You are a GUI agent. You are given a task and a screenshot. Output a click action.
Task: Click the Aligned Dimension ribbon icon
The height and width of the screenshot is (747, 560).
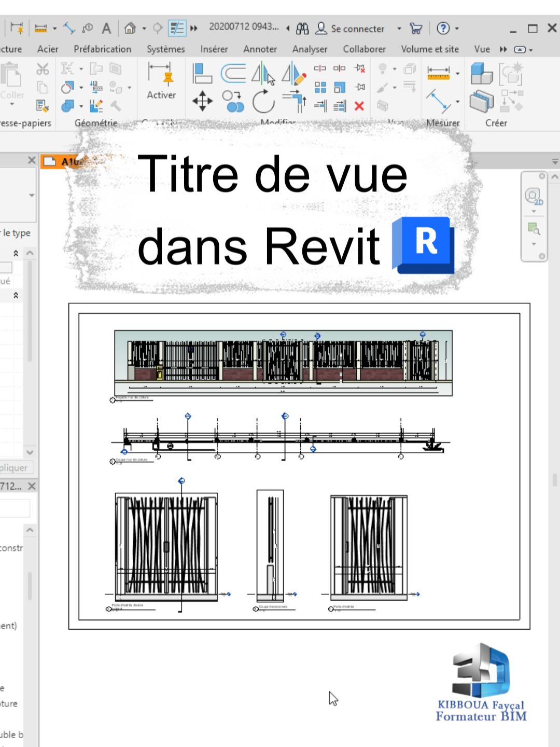click(438, 73)
